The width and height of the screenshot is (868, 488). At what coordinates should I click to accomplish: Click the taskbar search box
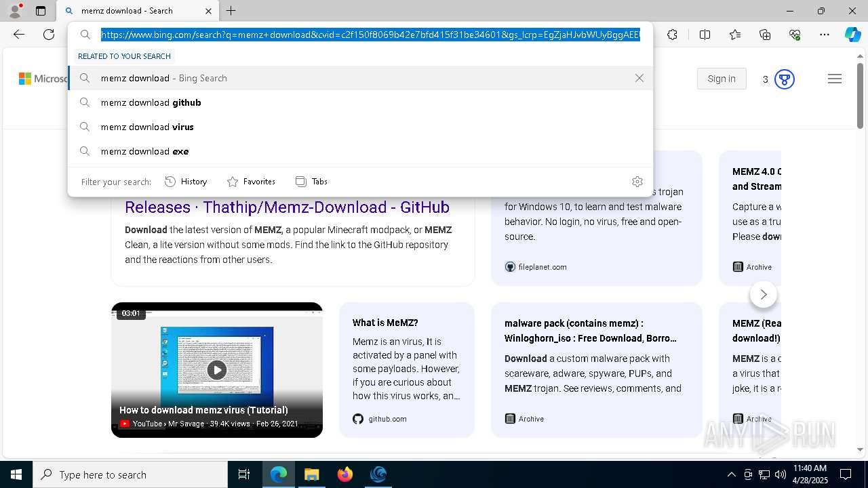pyautogui.click(x=130, y=474)
